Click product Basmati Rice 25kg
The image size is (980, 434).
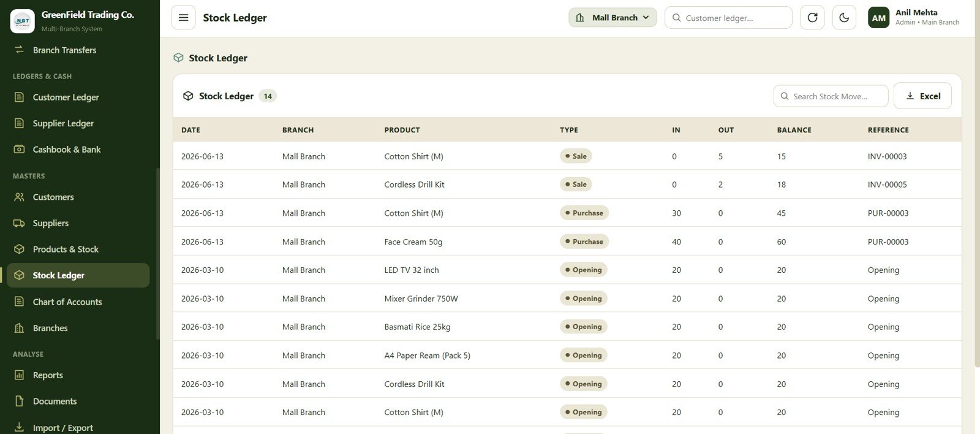[x=417, y=327]
